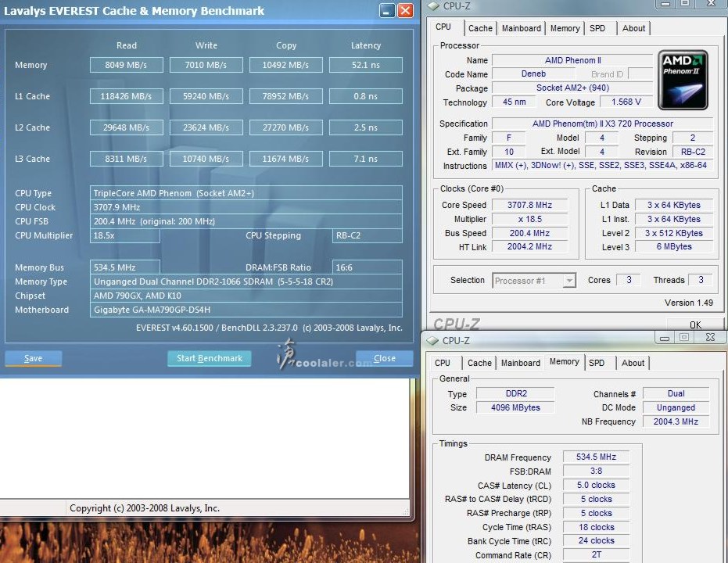Click the Close button at the bottom of EVEREST

click(x=385, y=358)
